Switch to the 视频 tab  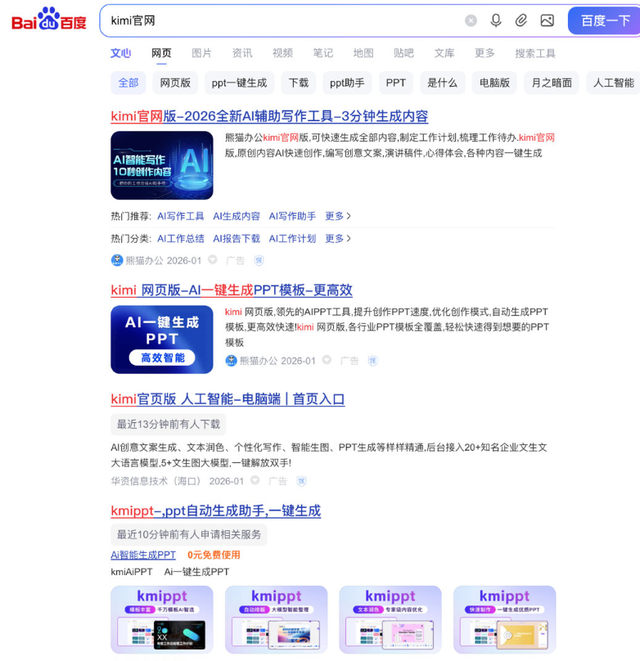tap(282, 53)
